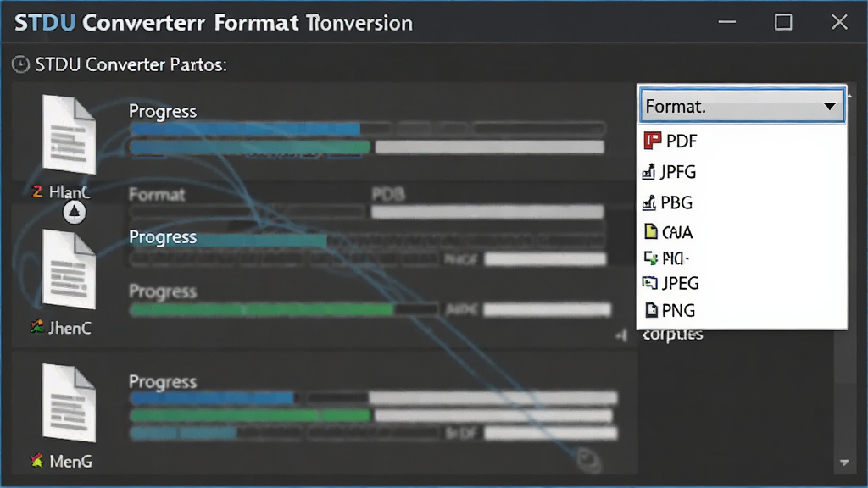868x488 pixels.
Task: Click the yellow page icon beside CAIA
Action: [x=651, y=231]
